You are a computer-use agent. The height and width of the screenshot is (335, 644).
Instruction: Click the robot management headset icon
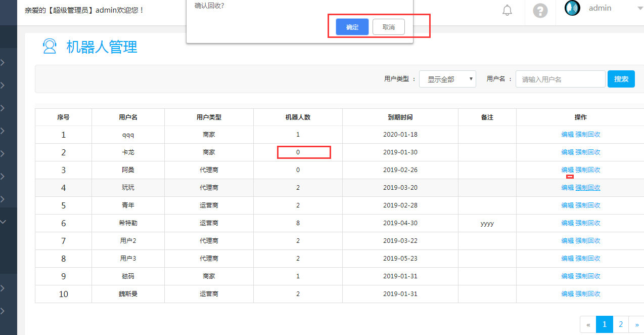pyautogui.click(x=50, y=47)
